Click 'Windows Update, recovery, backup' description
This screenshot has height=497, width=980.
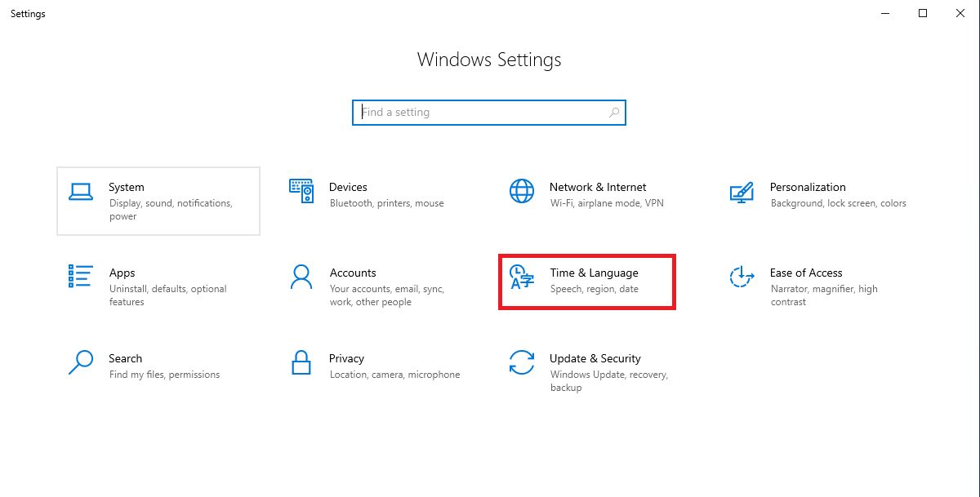(608, 381)
